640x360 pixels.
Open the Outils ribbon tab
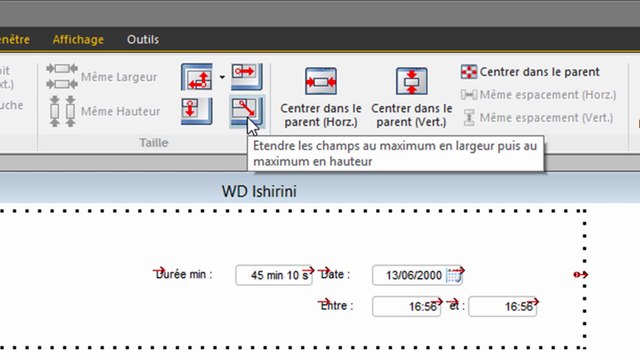(x=143, y=40)
